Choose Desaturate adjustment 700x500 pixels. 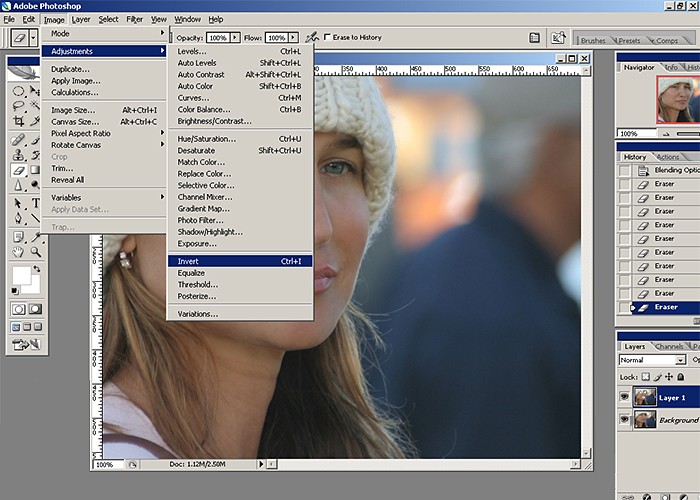coord(240,150)
